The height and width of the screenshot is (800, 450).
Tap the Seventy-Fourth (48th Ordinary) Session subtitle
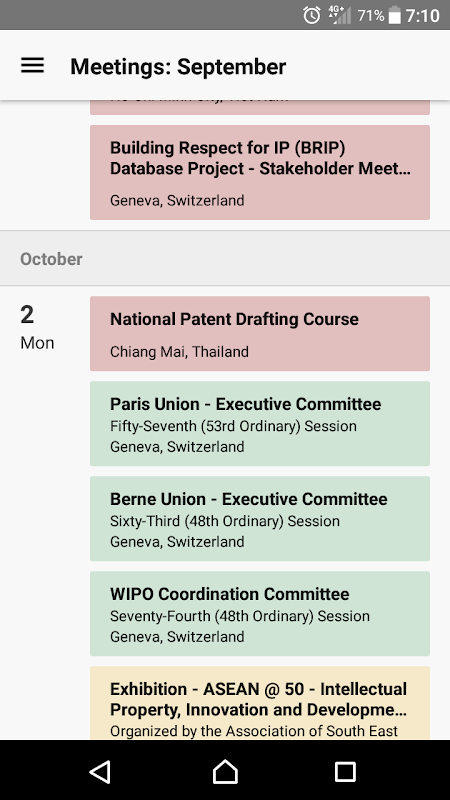click(x=240, y=616)
